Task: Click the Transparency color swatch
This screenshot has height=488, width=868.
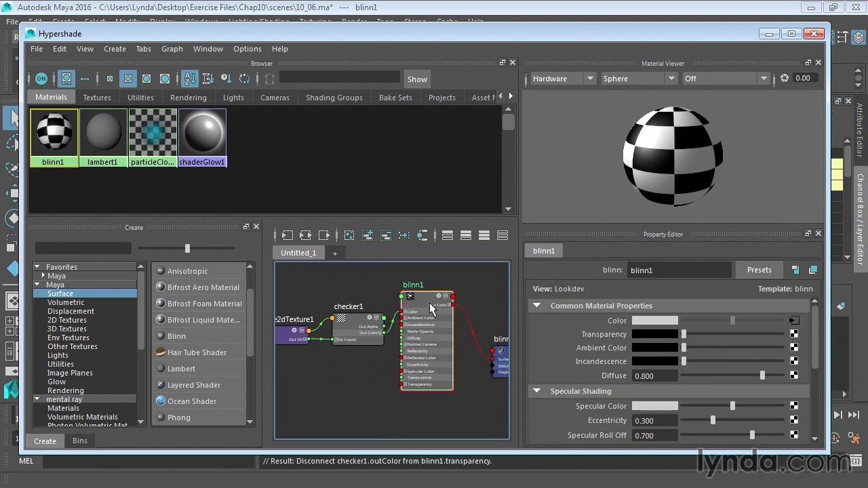Action: click(654, 334)
